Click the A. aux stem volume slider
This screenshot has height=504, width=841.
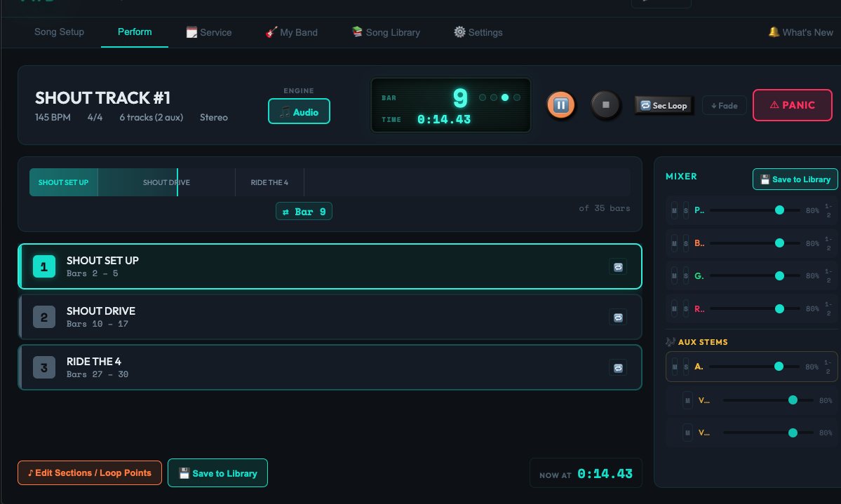pos(755,367)
